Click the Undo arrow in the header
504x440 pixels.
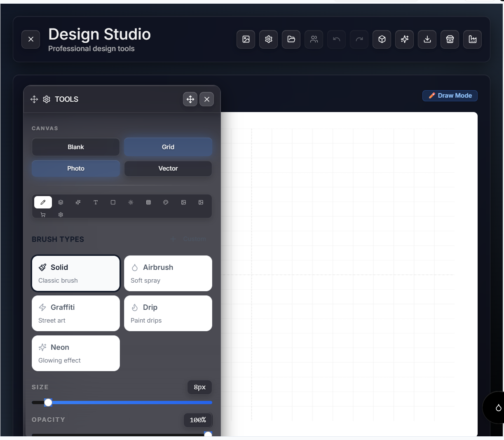tap(336, 39)
